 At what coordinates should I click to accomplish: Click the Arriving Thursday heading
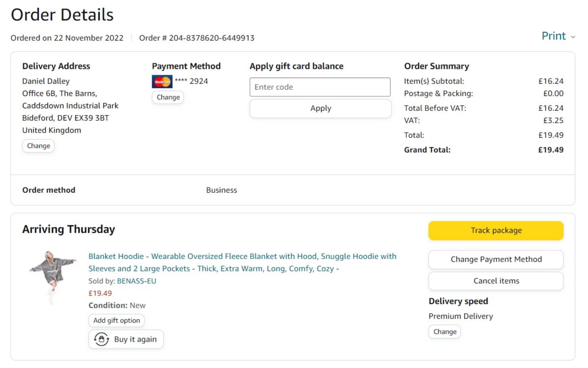pyautogui.click(x=69, y=230)
